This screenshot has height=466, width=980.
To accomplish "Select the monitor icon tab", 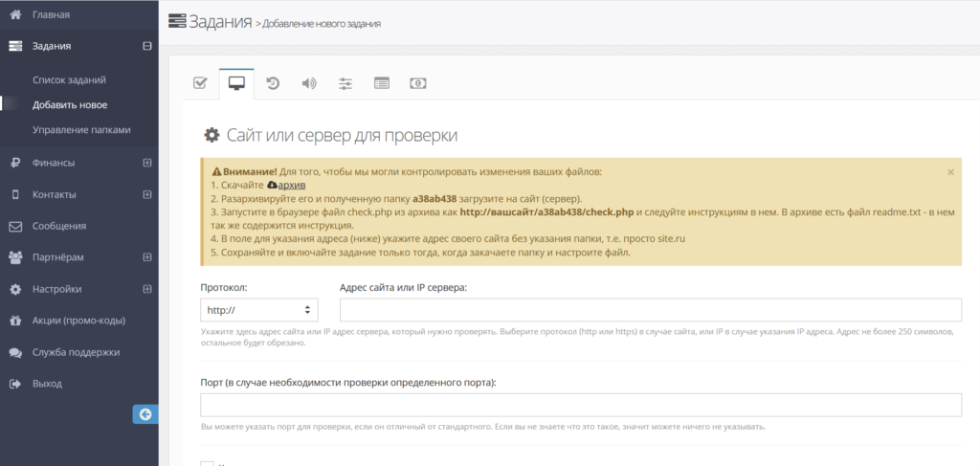I will [x=236, y=83].
